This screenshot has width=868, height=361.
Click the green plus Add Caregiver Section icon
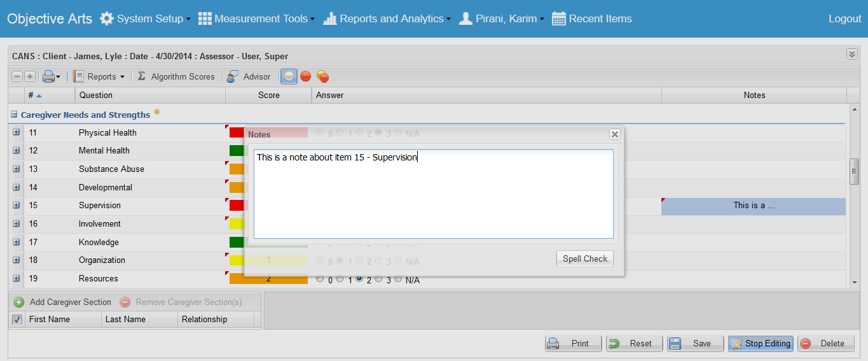pos(19,302)
